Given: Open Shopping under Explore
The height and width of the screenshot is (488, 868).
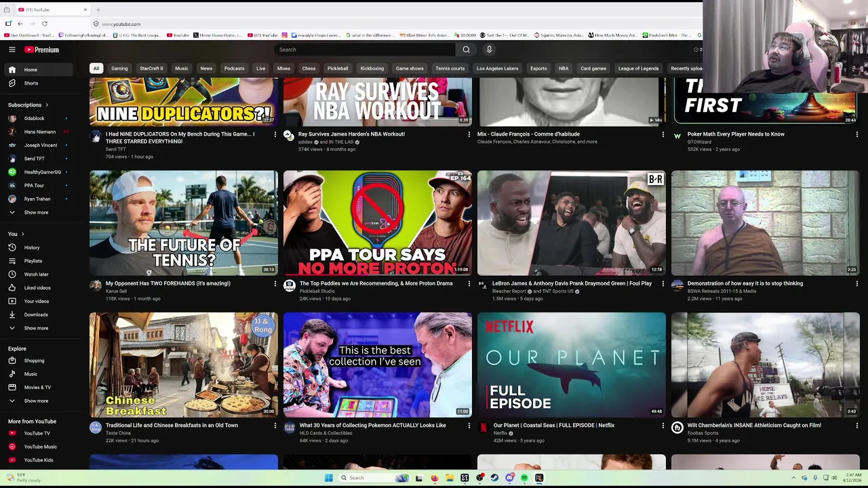Looking at the screenshot, I should pos(39,361).
